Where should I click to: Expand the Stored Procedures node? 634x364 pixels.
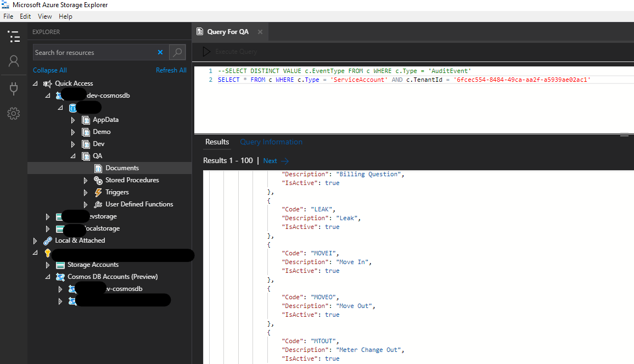[85, 181]
